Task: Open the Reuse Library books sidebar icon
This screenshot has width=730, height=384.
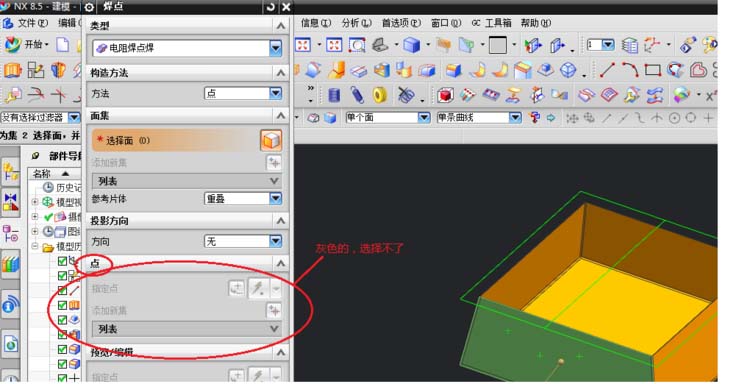Action: 10,264
